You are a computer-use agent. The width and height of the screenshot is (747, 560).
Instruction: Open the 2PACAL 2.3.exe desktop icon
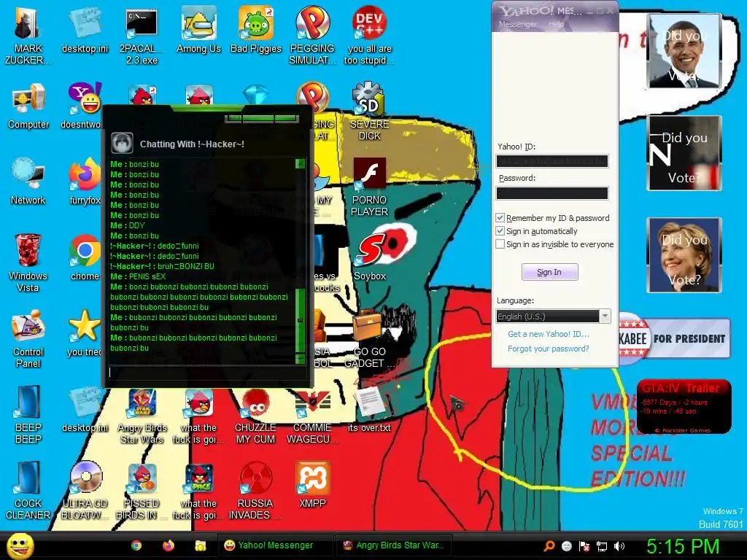[x=142, y=36]
